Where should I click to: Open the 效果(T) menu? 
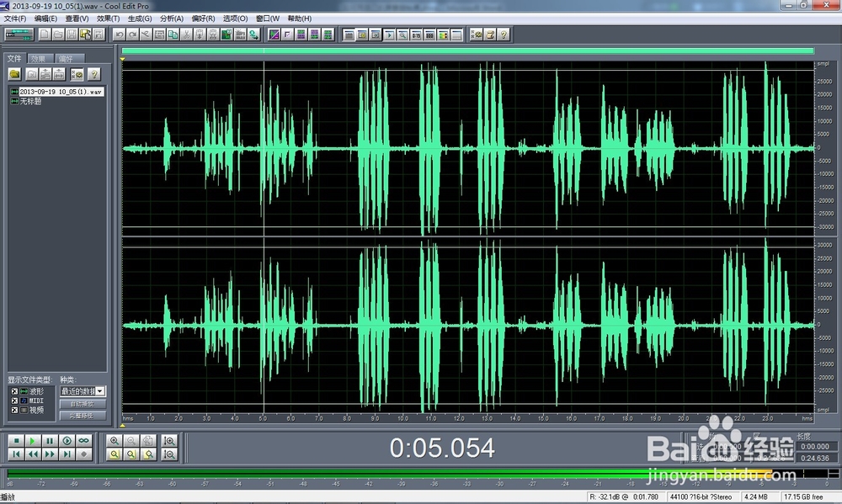(108, 19)
